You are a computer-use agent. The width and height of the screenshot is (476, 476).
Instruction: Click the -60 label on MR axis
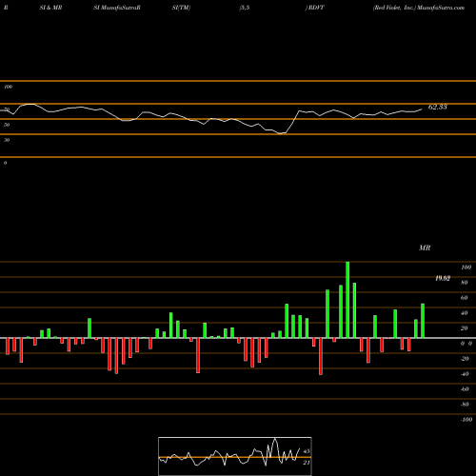coord(465,389)
